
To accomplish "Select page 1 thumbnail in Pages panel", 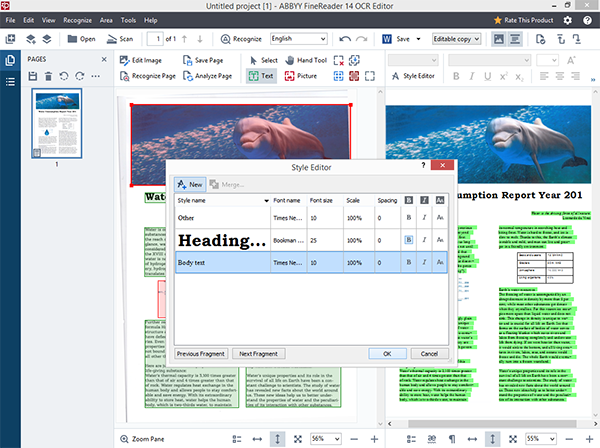I will [x=56, y=125].
